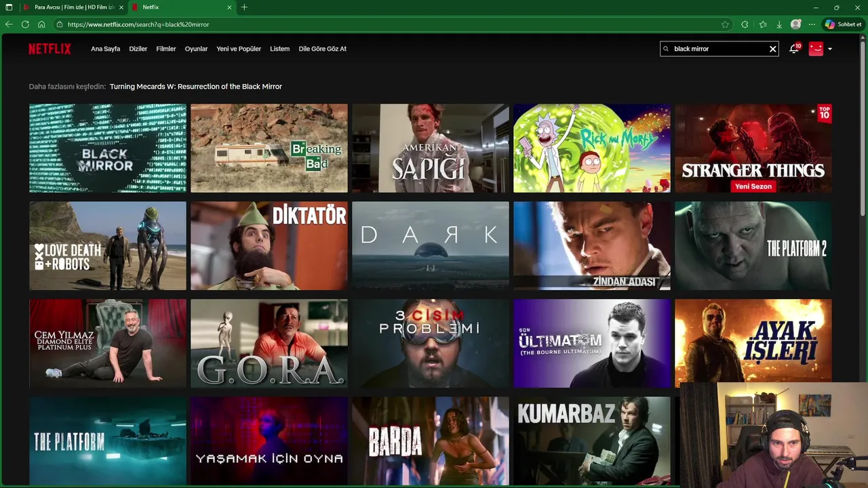The height and width of the screenshot is (488, 868).
Task: Reload the Netflix page
Action: pyautogui.click(x=25, y=24)
